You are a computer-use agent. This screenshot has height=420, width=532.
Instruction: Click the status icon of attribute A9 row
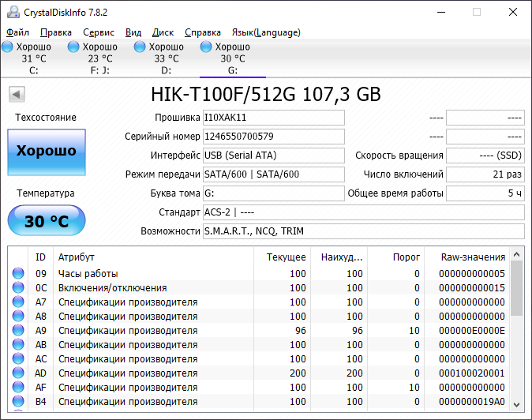point(18,331)
